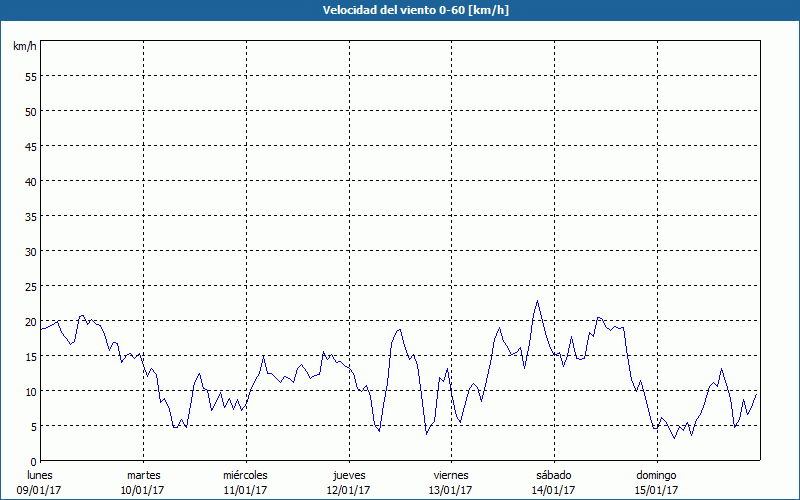Click the 40 km/h axis label
Viewport: 800px width, 500px height.
tap(30, 181)
